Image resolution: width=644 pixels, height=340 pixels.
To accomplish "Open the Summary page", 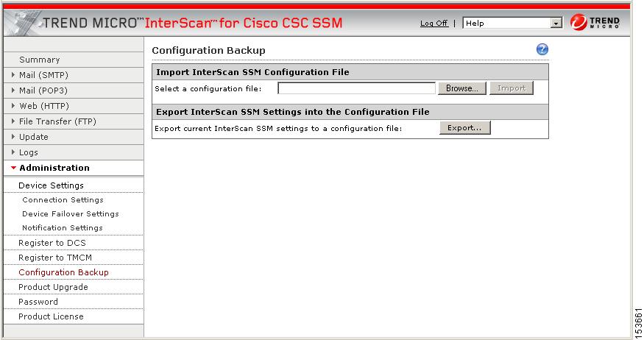I will pos(40,60).
